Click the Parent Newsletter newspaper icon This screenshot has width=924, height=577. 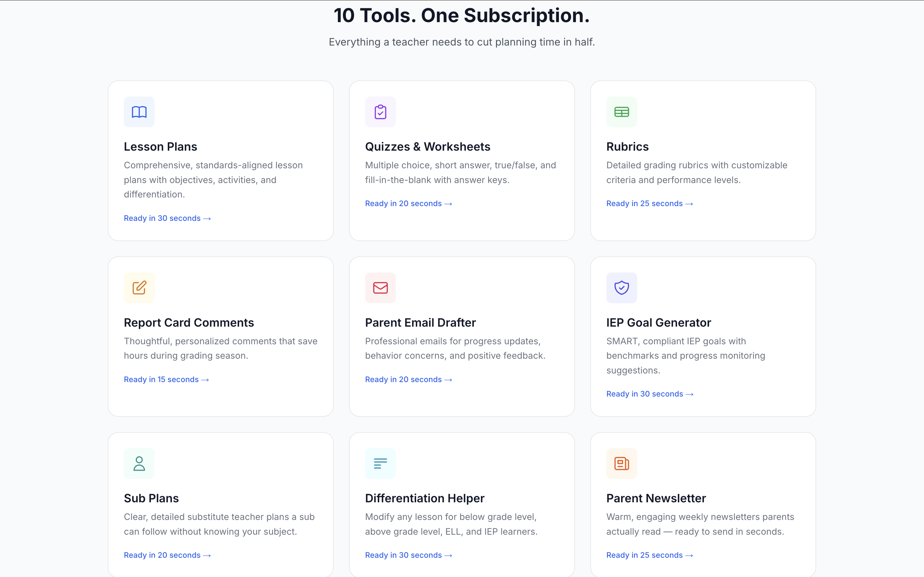tap(621, 463)
